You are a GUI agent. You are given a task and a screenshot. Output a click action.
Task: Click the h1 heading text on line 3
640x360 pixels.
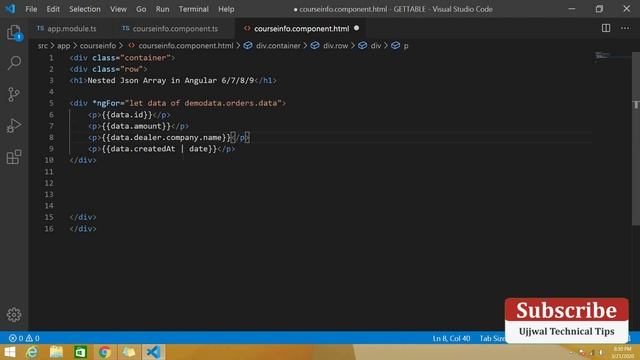point(171,80)
